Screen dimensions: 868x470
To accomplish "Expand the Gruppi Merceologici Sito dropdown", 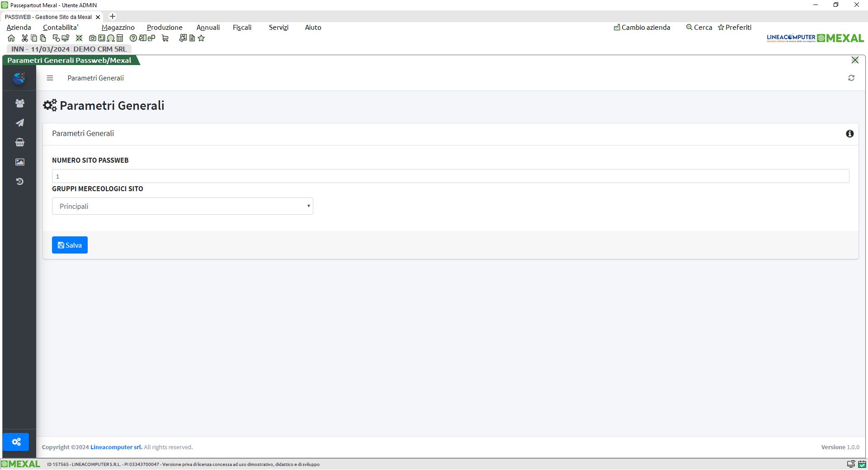I will [x=182, y=207].
